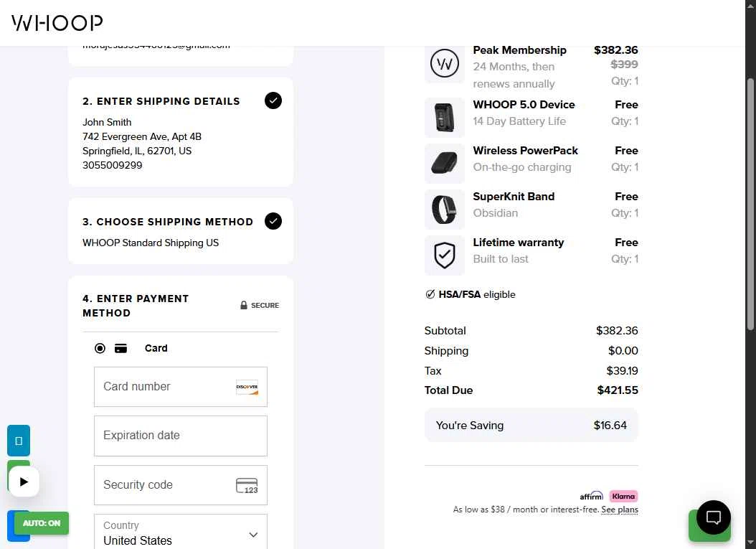Click the SECURE lock icon
The height and width of the screenshot is (549, 756).
pyautogui.click(x=244, y=305)
